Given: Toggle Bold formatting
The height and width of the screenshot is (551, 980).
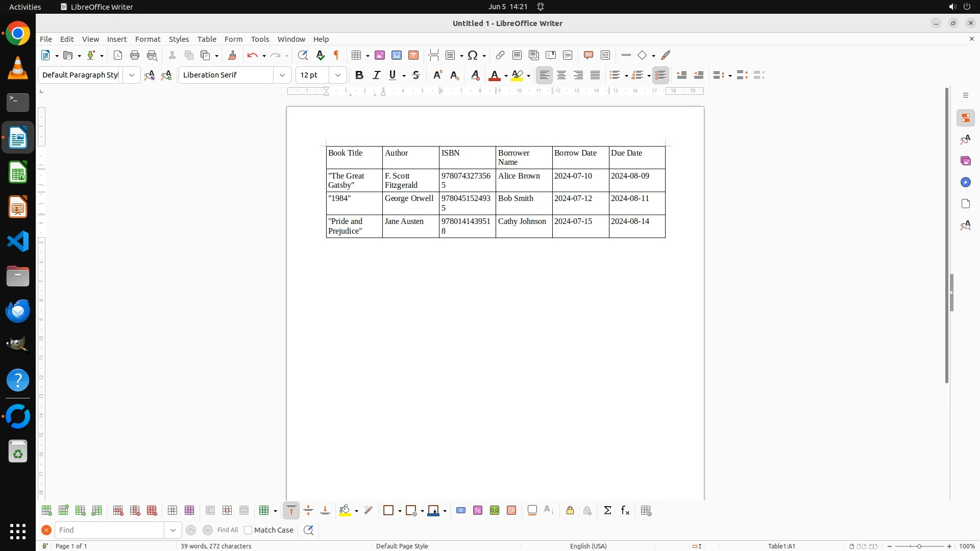Looking at the screenshot, I should [x=359, y=75].
